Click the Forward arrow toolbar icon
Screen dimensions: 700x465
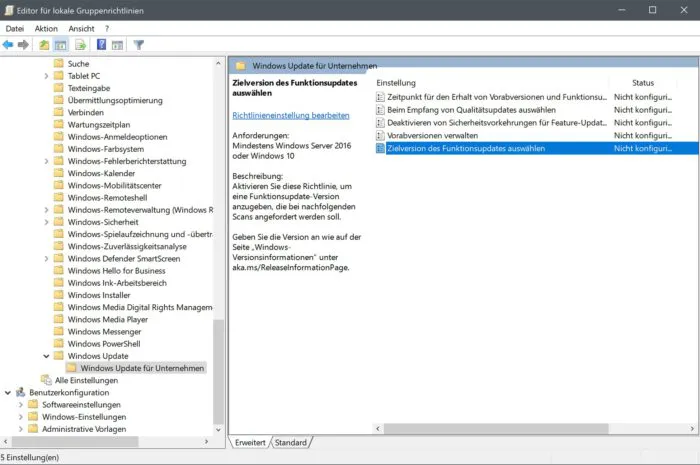point(23,45)
